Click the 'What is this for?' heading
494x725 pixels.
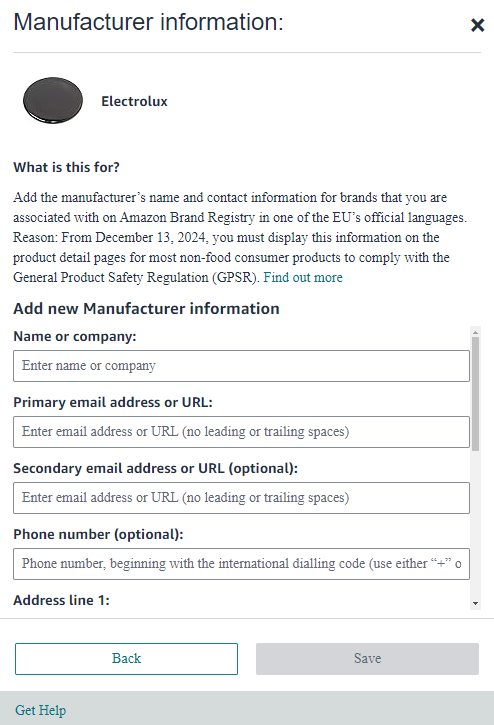tap(67, 167)
